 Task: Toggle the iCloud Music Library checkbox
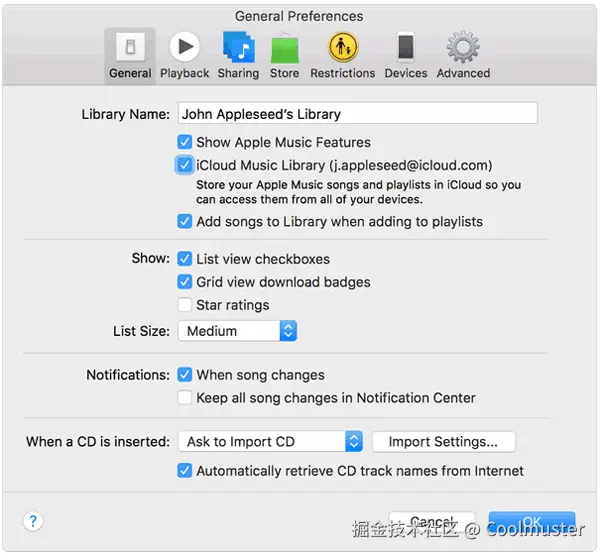click(184, 165)
